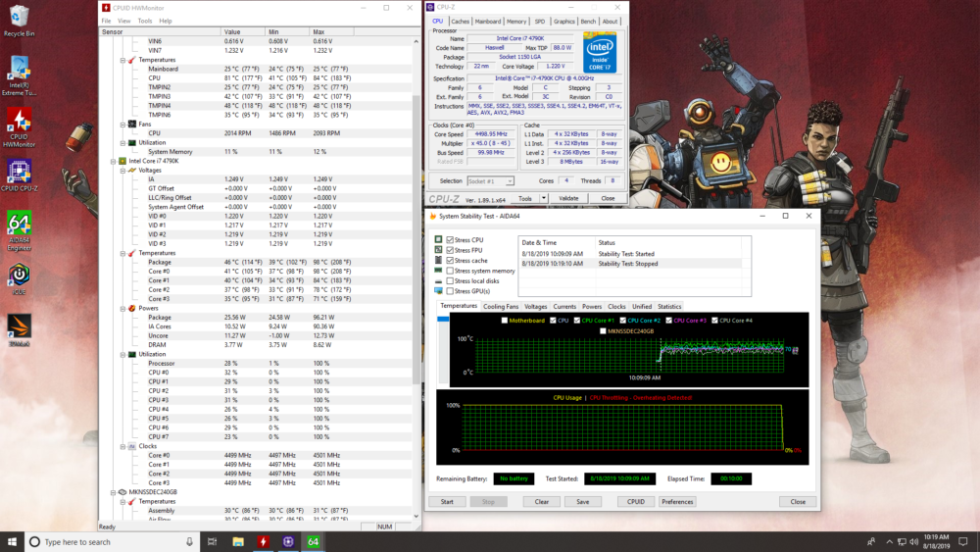Enable Stress system memory checkbox
980x552 pixels.
[450, 271]
